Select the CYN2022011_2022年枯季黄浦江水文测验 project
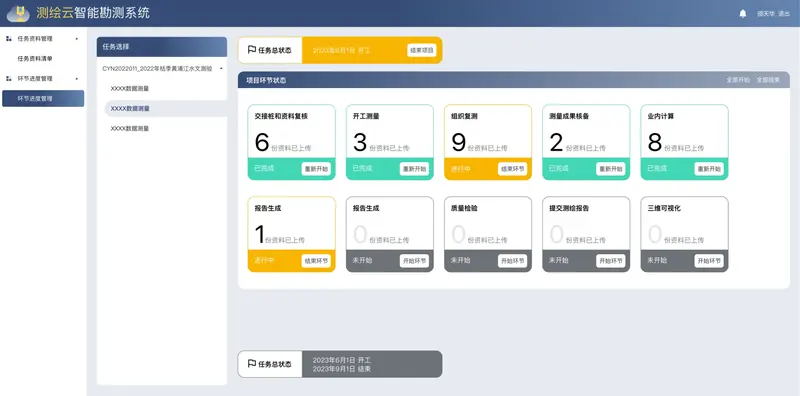The height and width of the screenshot is (396, 800). [157, 68]
